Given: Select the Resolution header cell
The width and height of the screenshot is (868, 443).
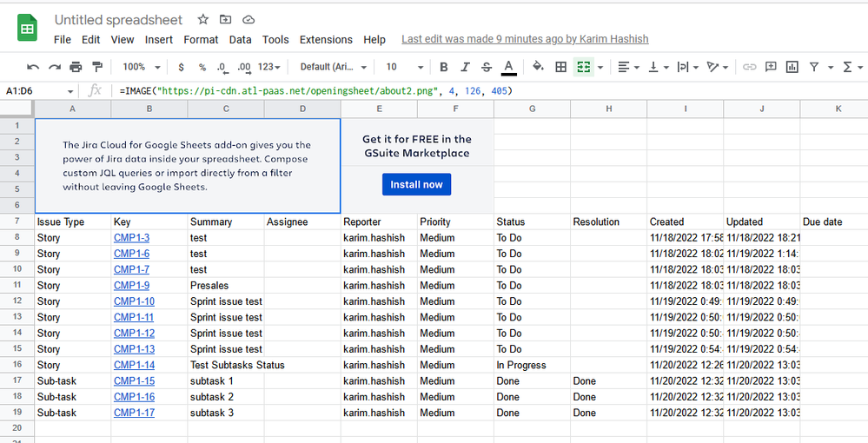Looking at the screenshot, I should [x=608, y=222].
